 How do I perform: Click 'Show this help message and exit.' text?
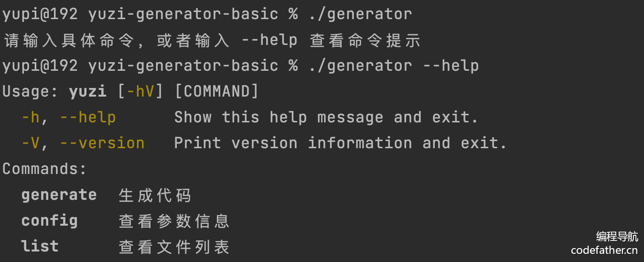point(326,117)
